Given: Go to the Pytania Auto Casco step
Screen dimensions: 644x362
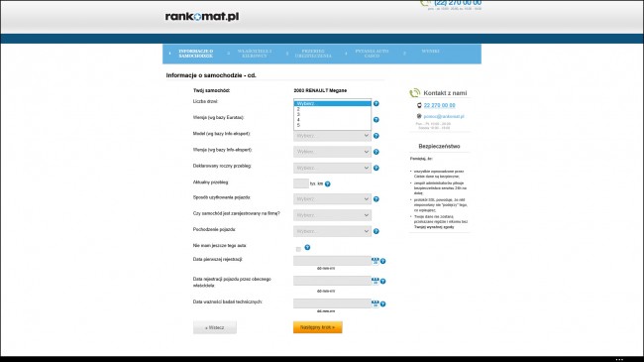Looking at the screenshot, I should pos(372,54).
